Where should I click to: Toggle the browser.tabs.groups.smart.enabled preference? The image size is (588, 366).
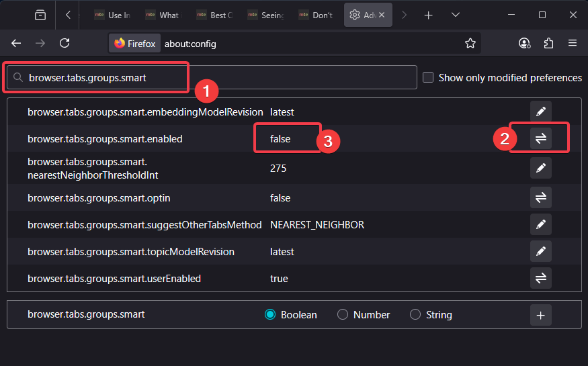(540, 138)
